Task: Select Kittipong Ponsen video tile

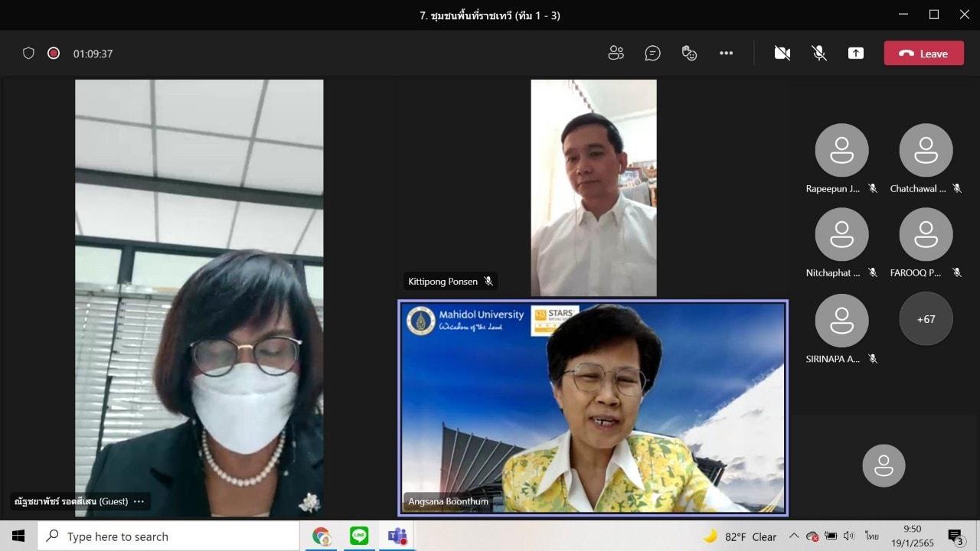Action: [x=593, y=187]
